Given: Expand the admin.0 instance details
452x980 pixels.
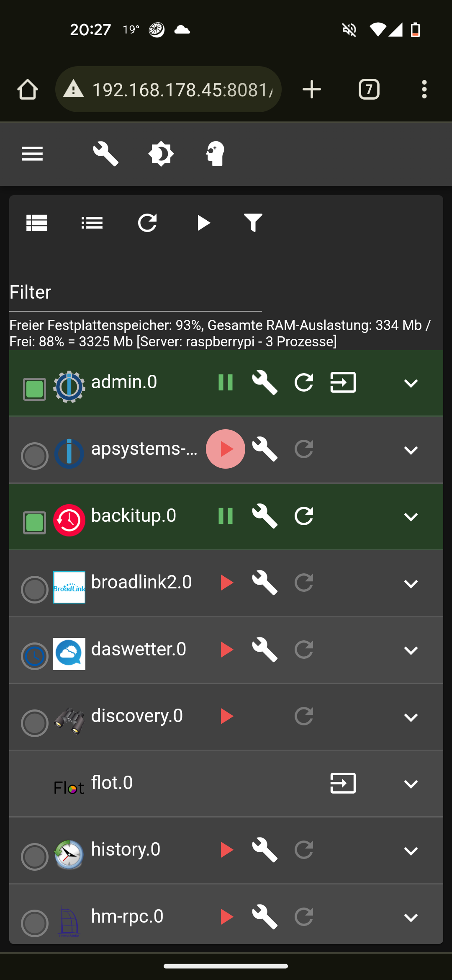Looking at the screenshot, I should click(x=411, y=383).
